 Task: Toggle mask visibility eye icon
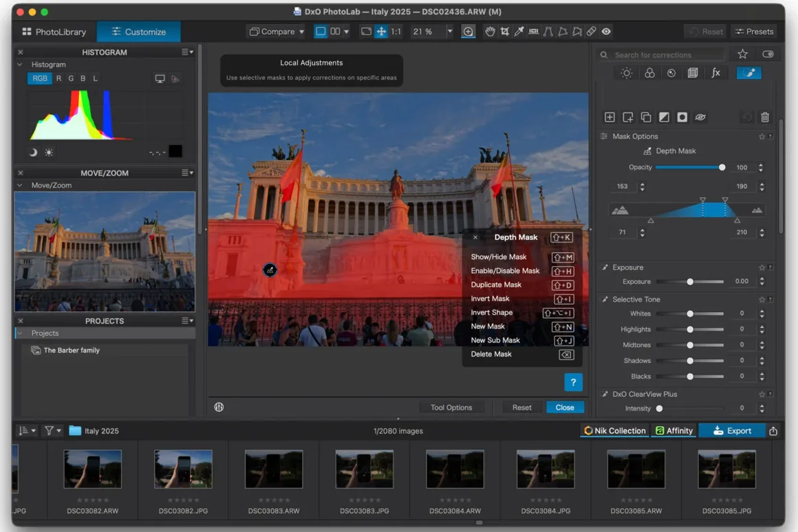tap(700, 118)
